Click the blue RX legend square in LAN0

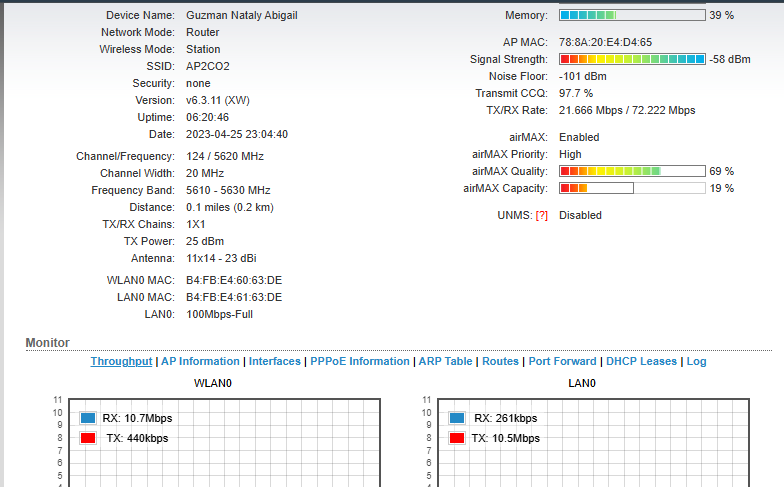(x=457, y=418)
